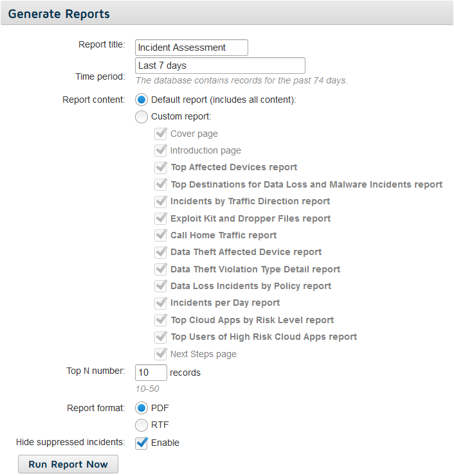Toggle the Introduction page checkbox

[x=161, y=150]
